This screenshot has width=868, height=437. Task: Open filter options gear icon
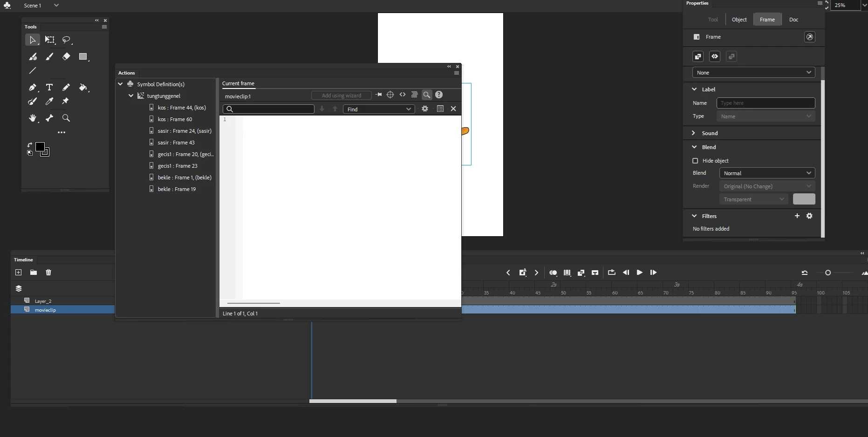point(809,216)
